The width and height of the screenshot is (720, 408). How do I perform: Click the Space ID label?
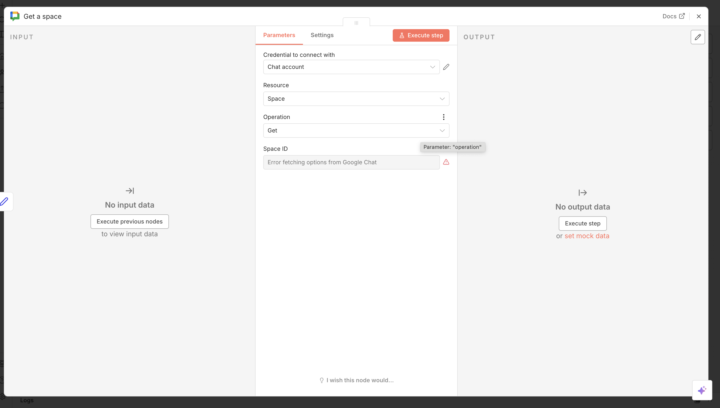[x=276, y=149]
